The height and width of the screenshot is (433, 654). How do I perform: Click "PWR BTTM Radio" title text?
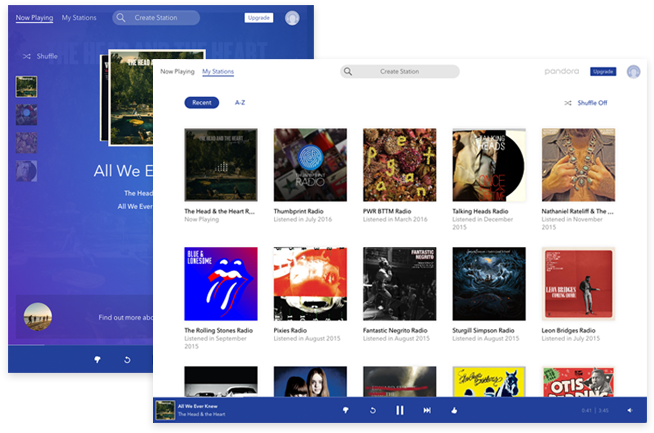click(387, 211)
